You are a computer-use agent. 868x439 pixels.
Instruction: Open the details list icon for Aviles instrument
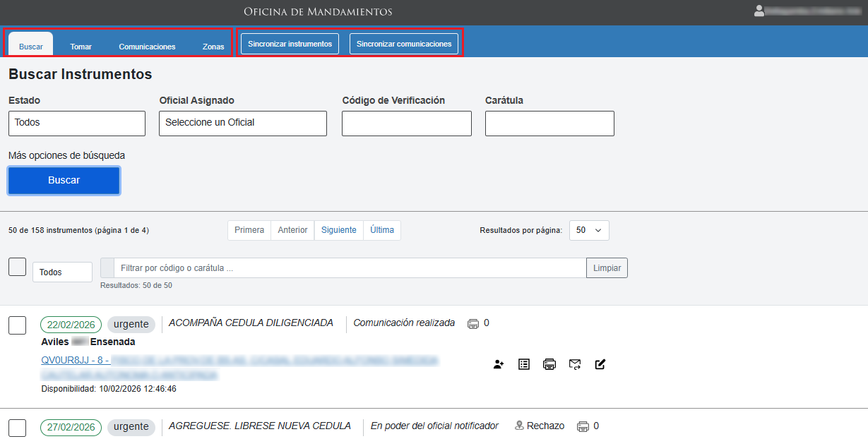tap(524, 364)
